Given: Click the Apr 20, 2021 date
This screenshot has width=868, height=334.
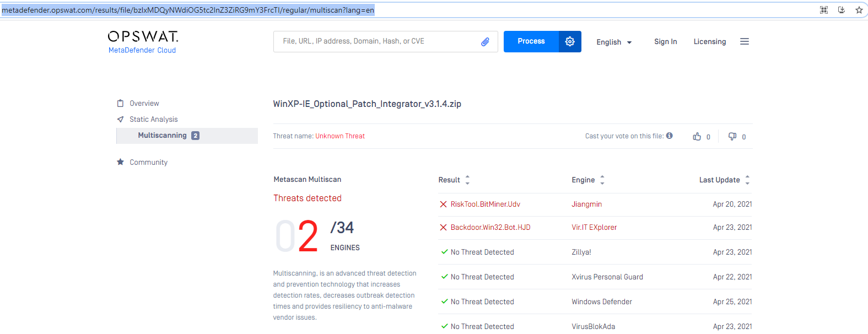Looking at the screenshot, I should pyautogui.click(x=732, y=204).
